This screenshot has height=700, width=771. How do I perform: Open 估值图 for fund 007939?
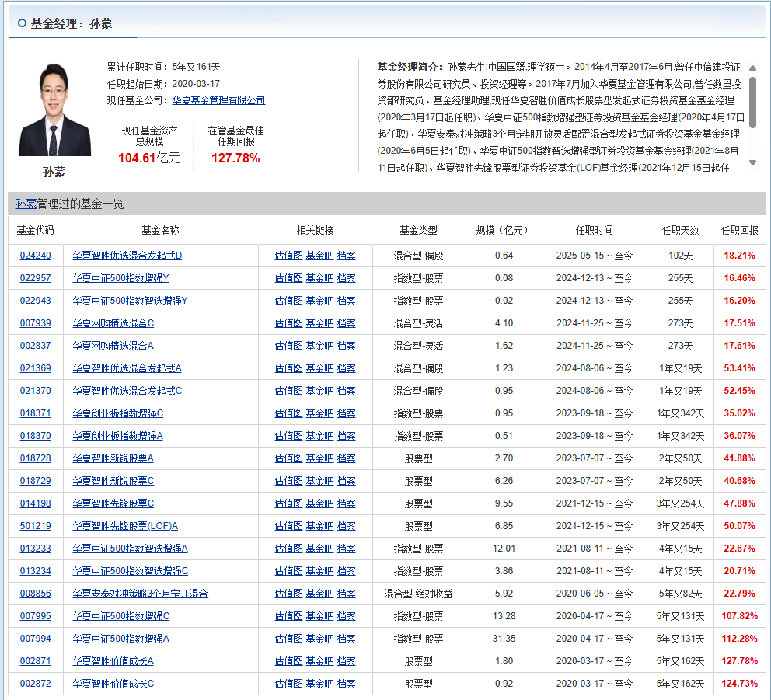point(288,323)
